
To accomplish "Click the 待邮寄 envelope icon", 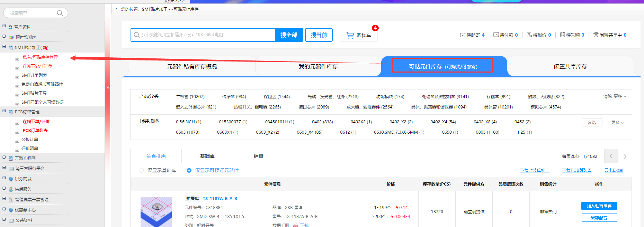I will (x=462, y=35).
